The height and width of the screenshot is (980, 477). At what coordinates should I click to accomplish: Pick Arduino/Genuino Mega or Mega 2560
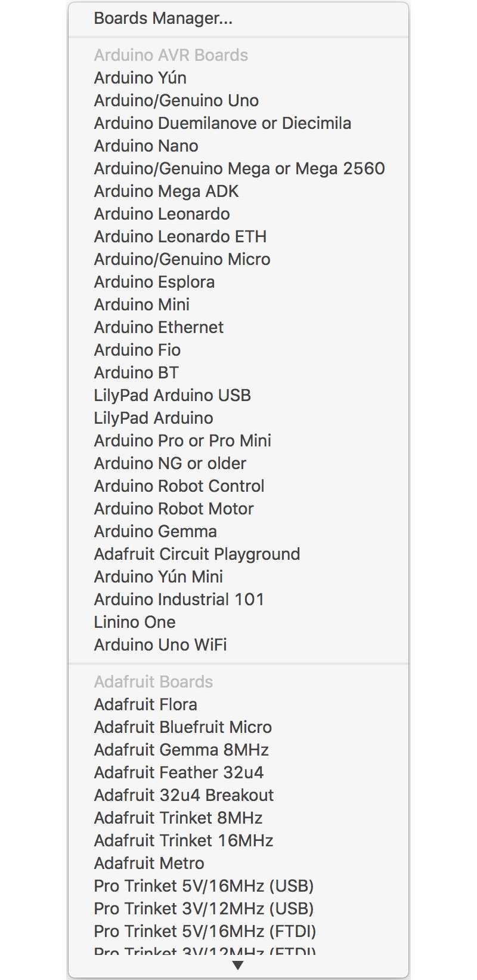239,168
